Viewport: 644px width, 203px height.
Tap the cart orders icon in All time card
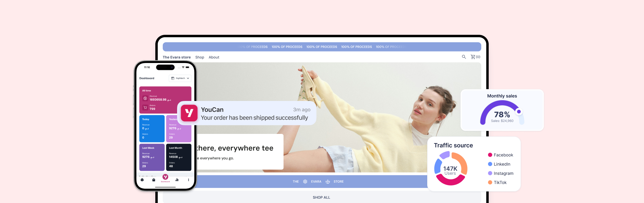click(145, 107)
